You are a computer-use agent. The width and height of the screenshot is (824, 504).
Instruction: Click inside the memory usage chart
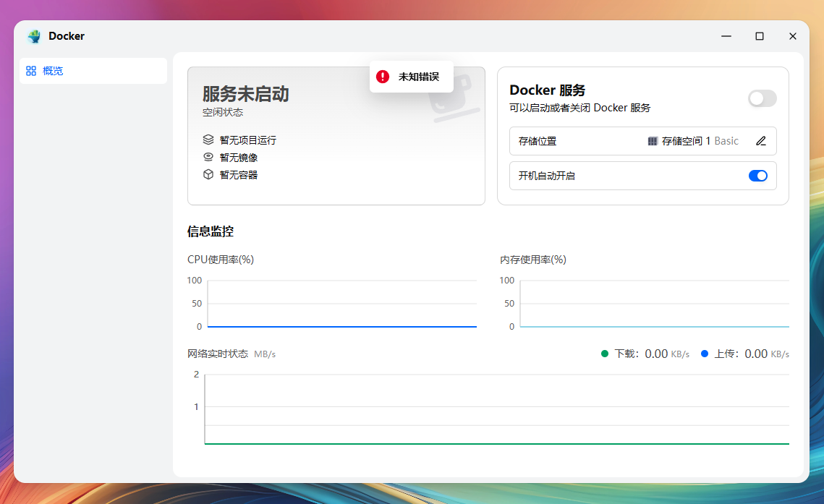point(655,304)
